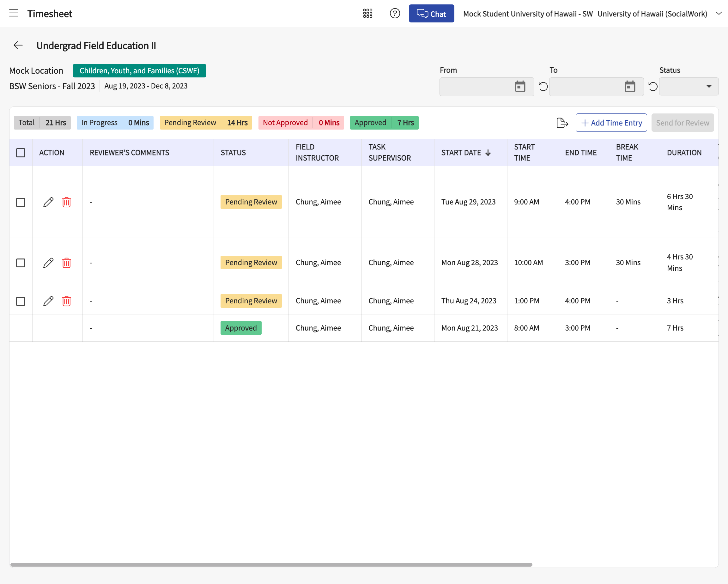Open the Status filter dropdown
This screenshot has width=728, height=584.
click(689, 87)
